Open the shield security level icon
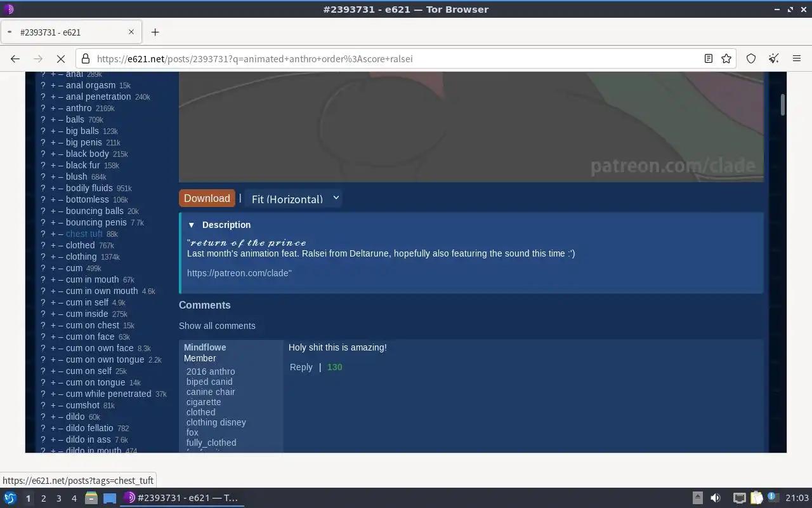 coord(751,58)
